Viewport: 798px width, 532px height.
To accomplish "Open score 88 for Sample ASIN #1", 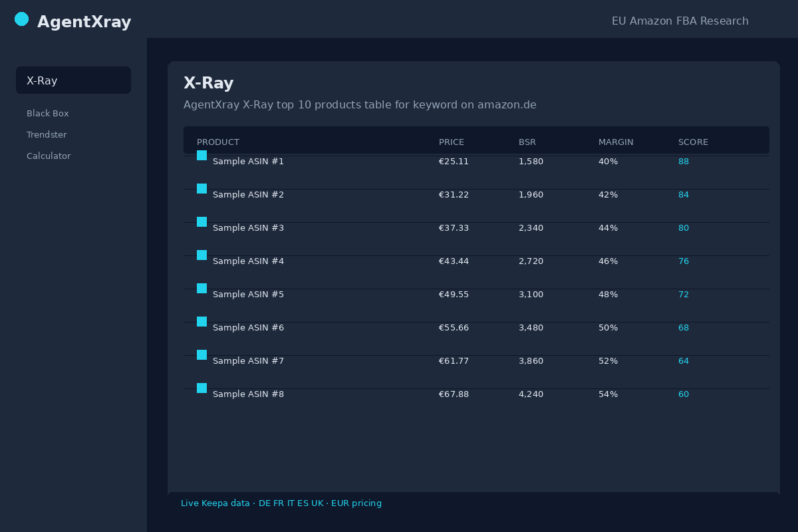I will (684, 162).
